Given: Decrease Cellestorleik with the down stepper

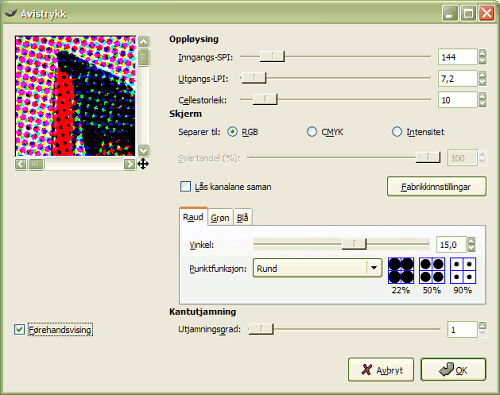Looking at the screenshot, I should click(482, 104).
